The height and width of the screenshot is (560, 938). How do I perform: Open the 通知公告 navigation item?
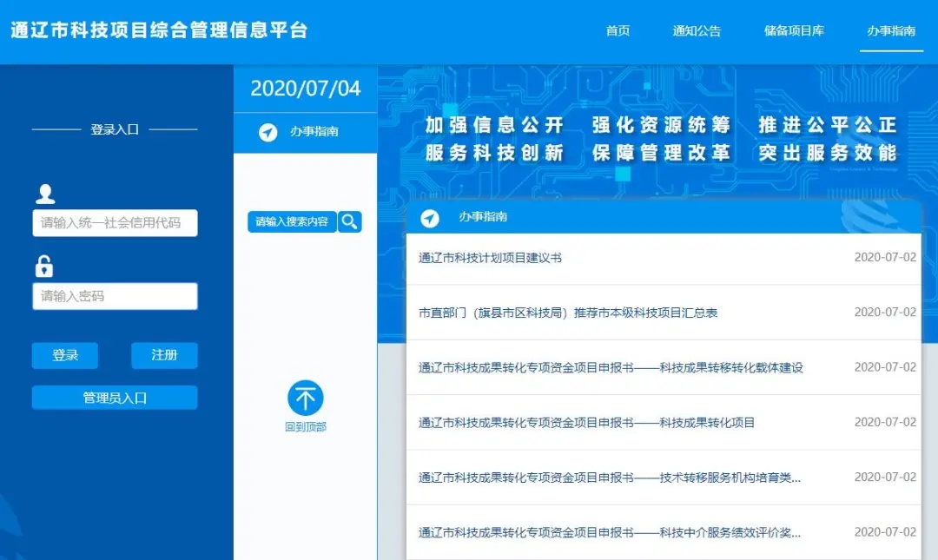tap(697, 31)
